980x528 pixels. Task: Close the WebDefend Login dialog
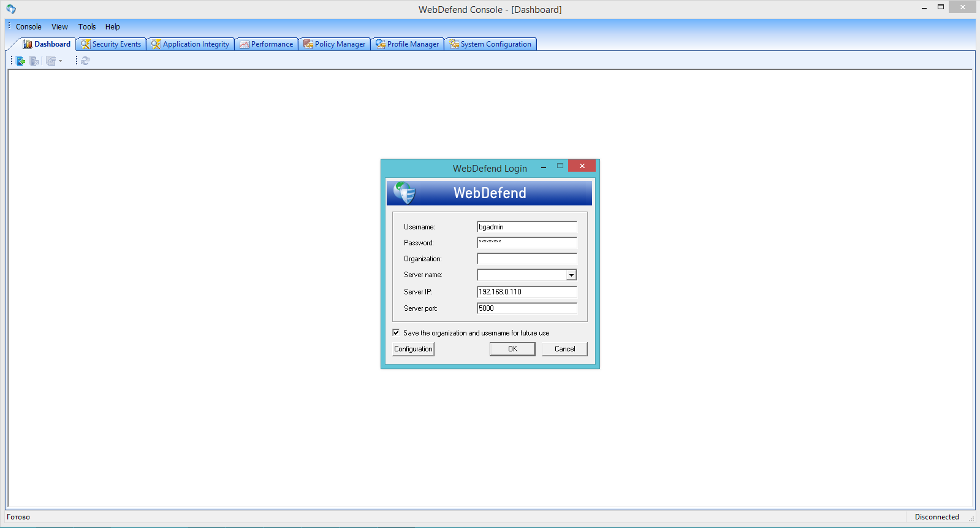(582, 166)
